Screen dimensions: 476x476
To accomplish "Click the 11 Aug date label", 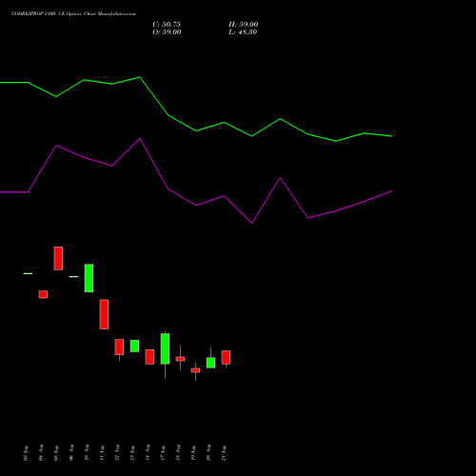I will pyautogui.click(x=102, y=453).
